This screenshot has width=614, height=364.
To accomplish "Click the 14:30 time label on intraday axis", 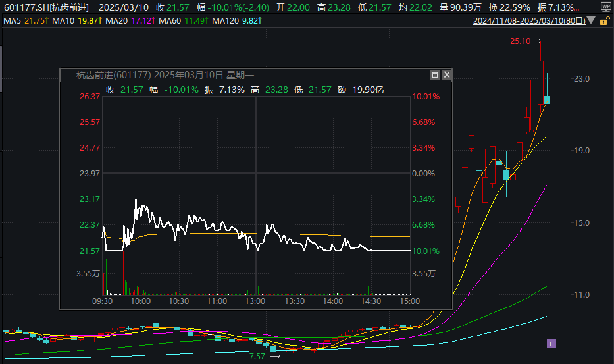I will pos(371,301).
